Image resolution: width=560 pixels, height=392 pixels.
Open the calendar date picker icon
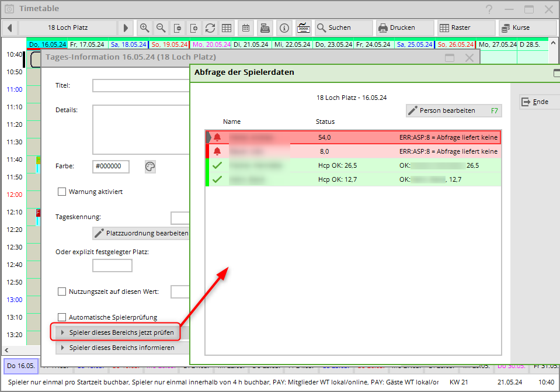(245, 28)
